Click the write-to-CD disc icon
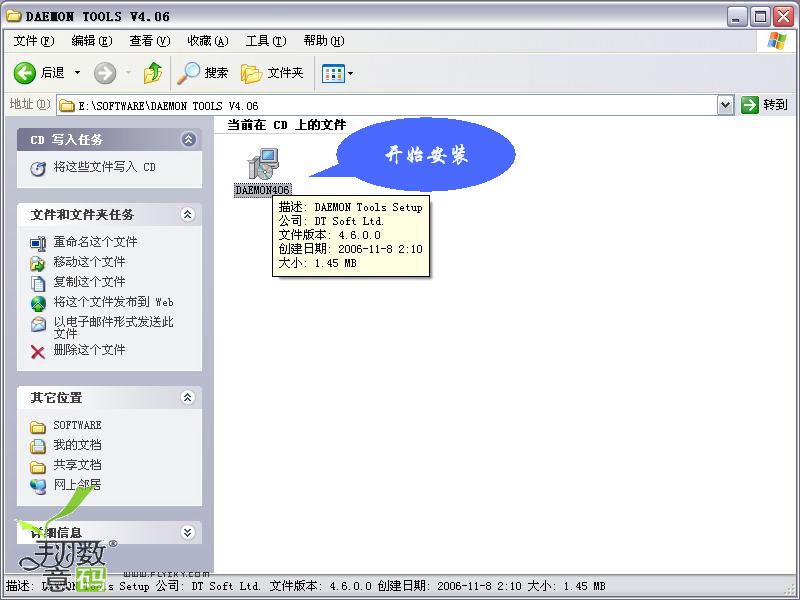800x600 pixels. pos(38,168)
